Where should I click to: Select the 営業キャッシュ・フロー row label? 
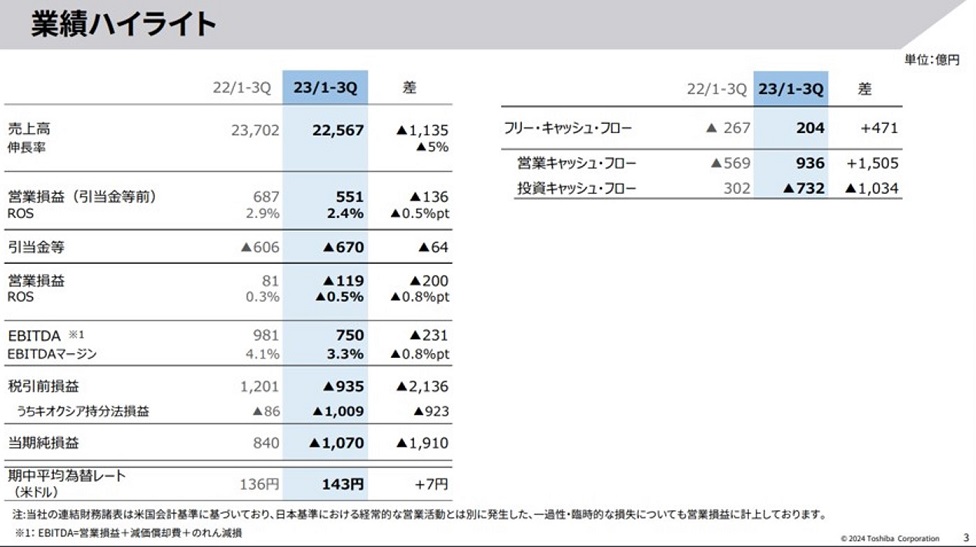pyautogui.click(x=576, y=163)
